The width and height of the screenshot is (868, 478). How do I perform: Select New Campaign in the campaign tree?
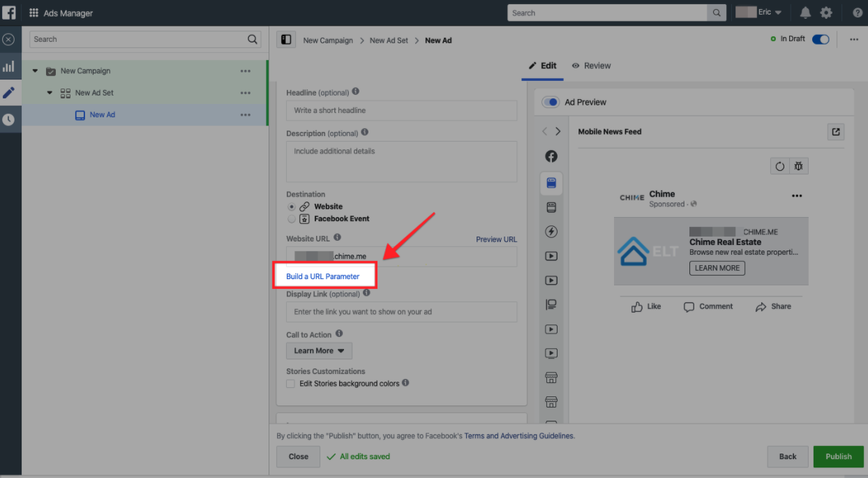click(85, 70)
